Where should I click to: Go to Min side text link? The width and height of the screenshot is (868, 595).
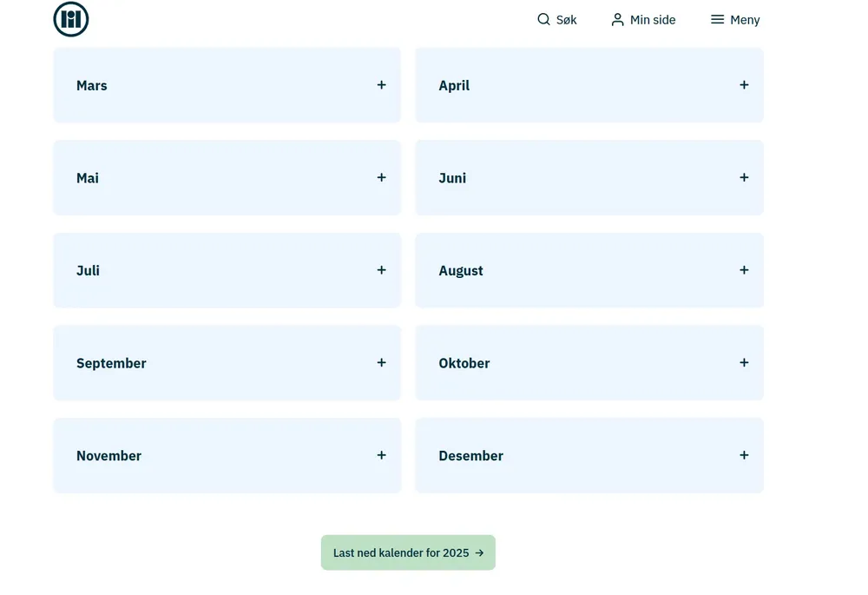[653, 20]
